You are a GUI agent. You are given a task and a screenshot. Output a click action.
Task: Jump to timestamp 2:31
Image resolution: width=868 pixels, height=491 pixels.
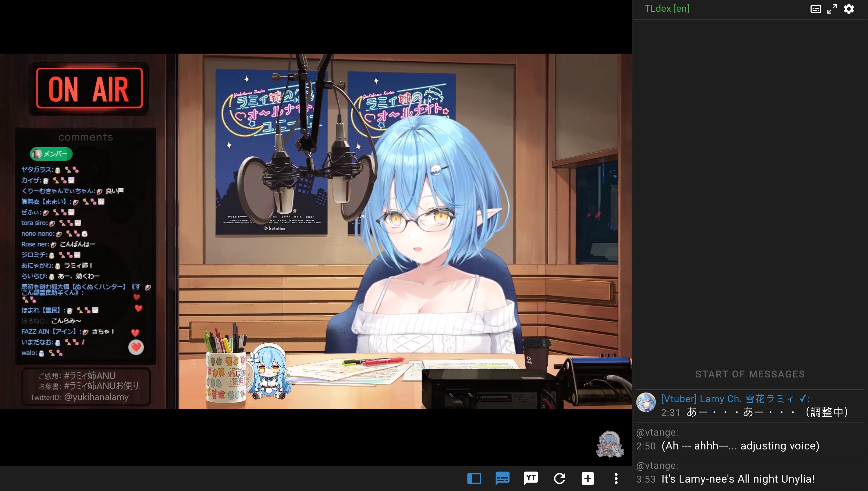670,413
